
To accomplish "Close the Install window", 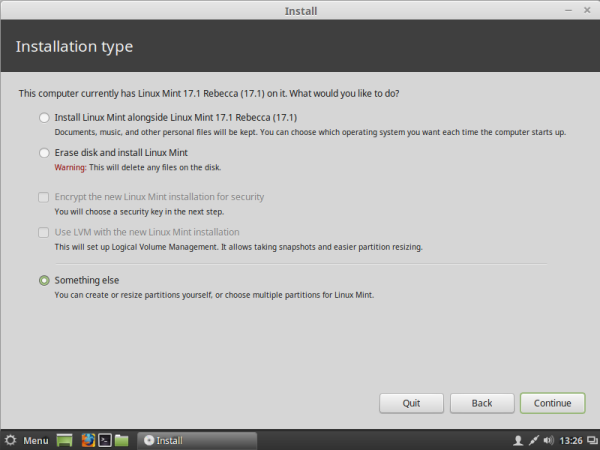I will [587, 10].
